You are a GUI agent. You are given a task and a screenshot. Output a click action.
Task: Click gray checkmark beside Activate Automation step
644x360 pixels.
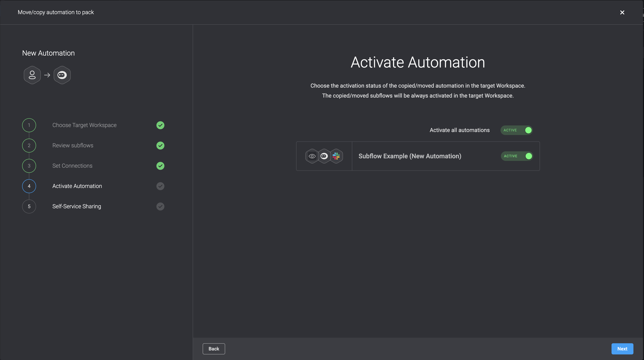tap(160, 186)
